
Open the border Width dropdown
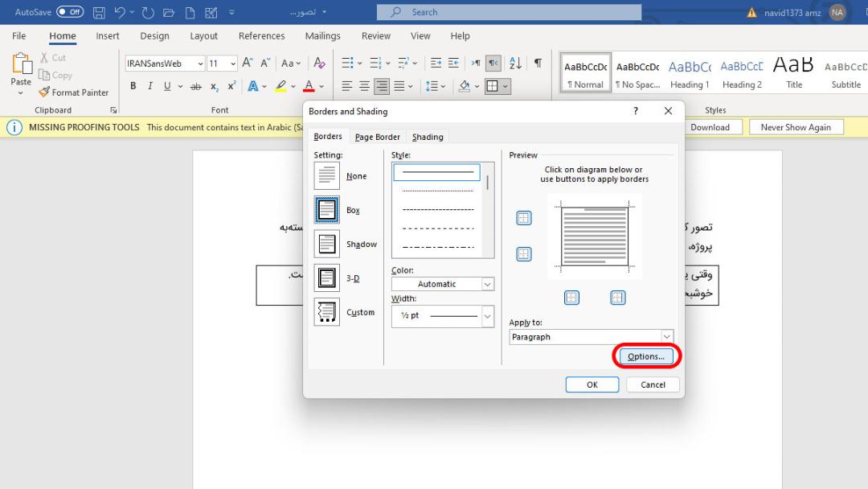tap(443, 315)
